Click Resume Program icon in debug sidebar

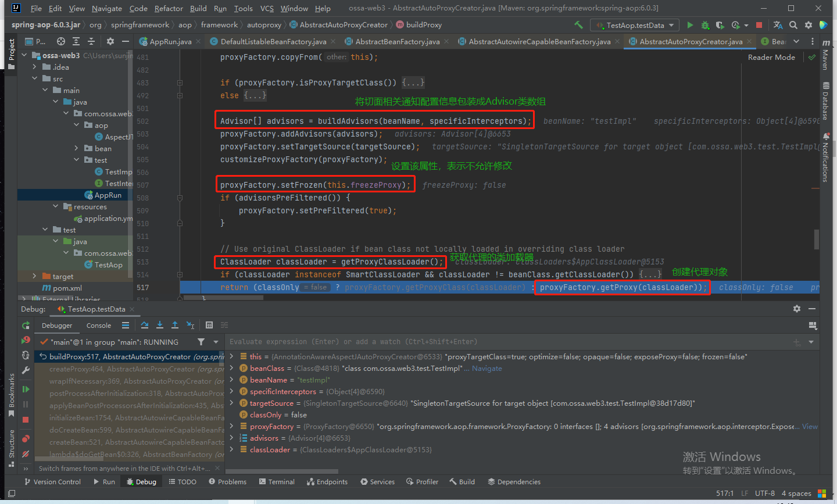(26, 389)
